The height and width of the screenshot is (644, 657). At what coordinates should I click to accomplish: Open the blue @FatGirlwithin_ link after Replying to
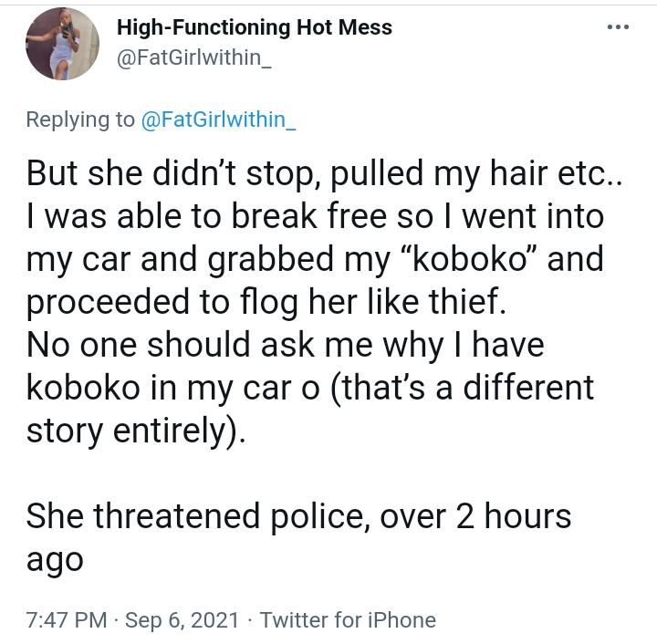(x=218, y=119)
